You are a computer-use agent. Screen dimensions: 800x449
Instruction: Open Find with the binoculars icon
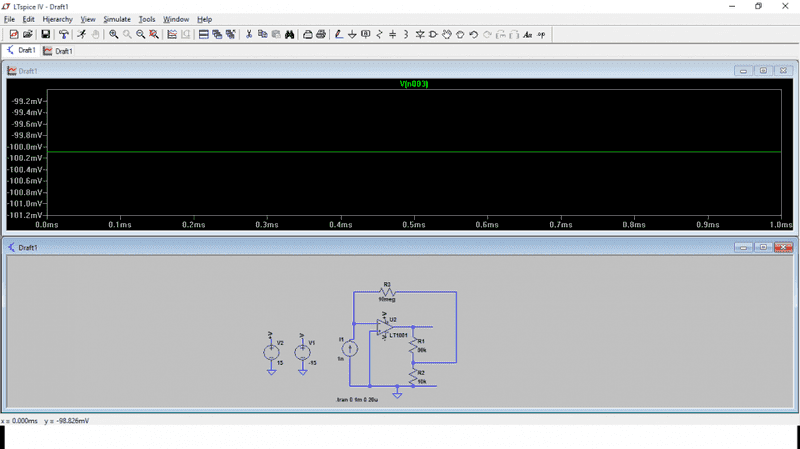290,34
